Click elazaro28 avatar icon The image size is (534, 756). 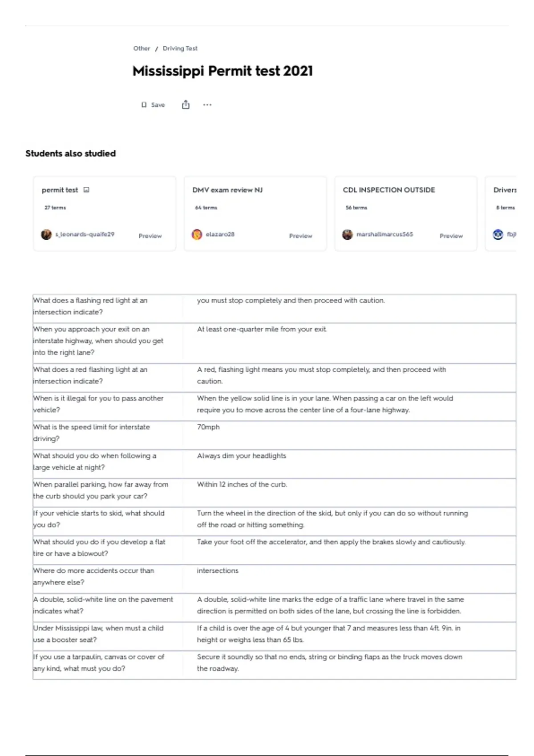197,234
